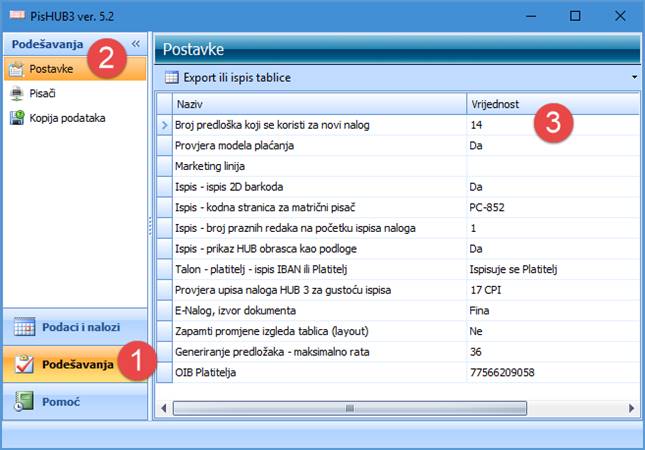Collapse the Podešavanja panel with double chevron

tap(136, 44)
